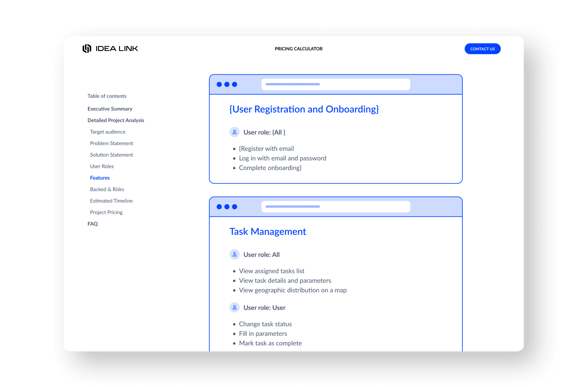Select User Roles in the table of contents
This screenshot has height=387, width=588.
point(102,166)
